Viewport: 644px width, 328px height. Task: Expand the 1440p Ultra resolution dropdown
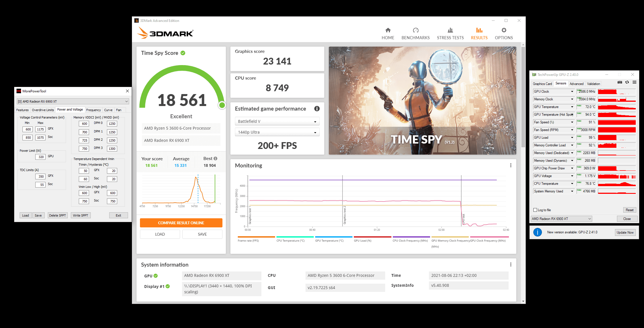[277, 132]
